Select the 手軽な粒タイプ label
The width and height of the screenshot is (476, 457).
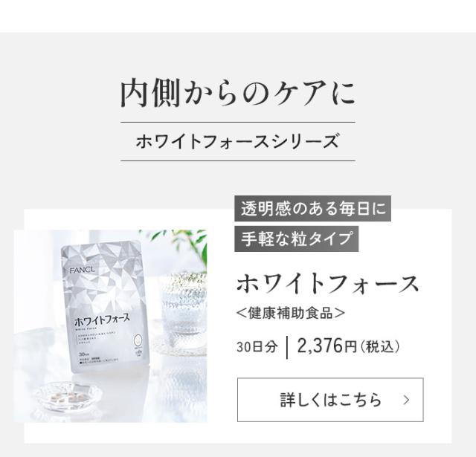pyautogui.click(x=296, y=239)
